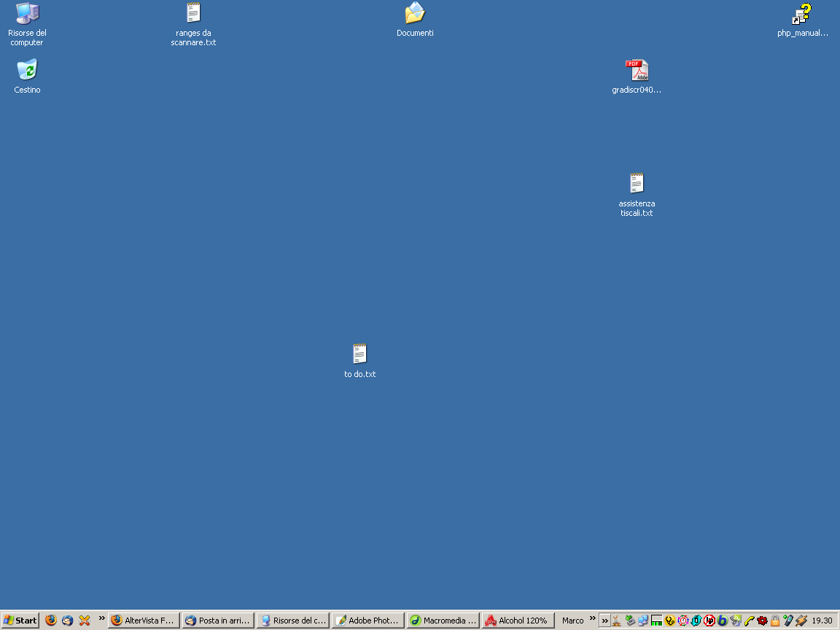Click the php_manual help shortcut icon
Image resolution: width=840 pixels, height=630 pixels.
click(x=802, y=14)
